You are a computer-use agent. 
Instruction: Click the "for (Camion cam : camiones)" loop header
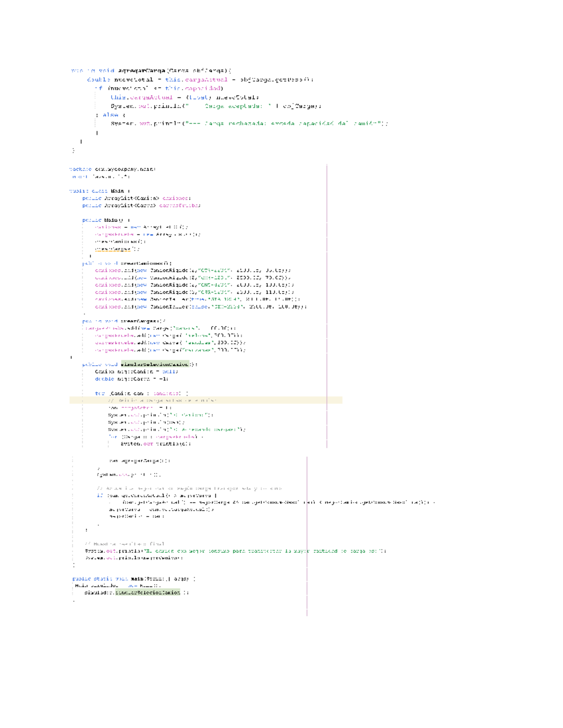pos(142,394)
